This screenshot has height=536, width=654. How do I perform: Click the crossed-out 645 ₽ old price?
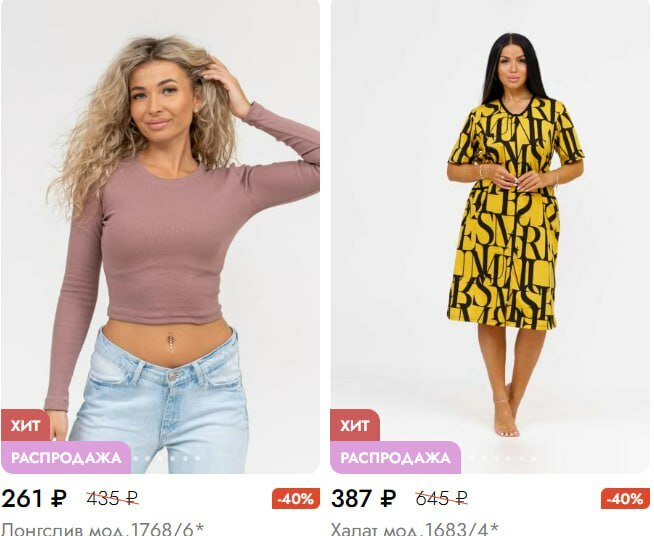tap(442, 498)
